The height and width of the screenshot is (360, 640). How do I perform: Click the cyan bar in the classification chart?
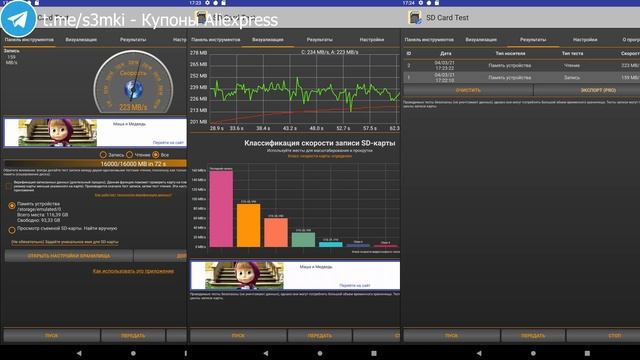(x=331, y=244)
